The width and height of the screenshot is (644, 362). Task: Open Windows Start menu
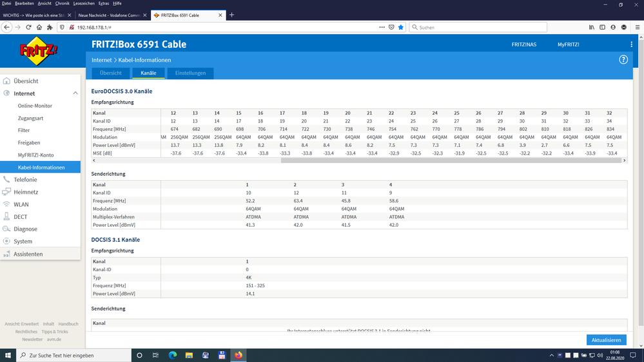point(8,356)
